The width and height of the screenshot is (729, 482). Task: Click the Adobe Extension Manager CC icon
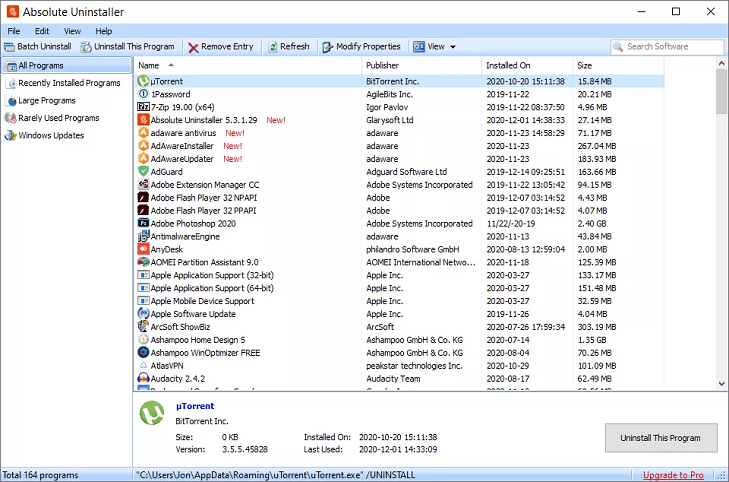(x=143, y=185)
